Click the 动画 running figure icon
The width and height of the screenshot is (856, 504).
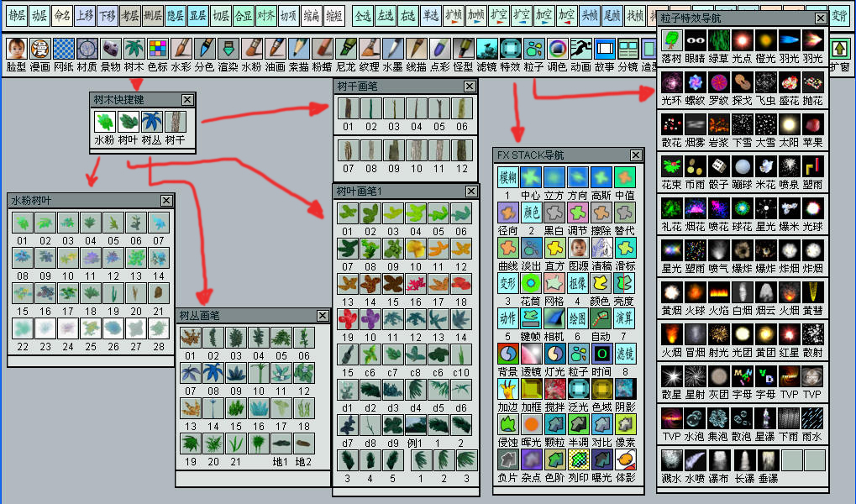pos(580,50)
